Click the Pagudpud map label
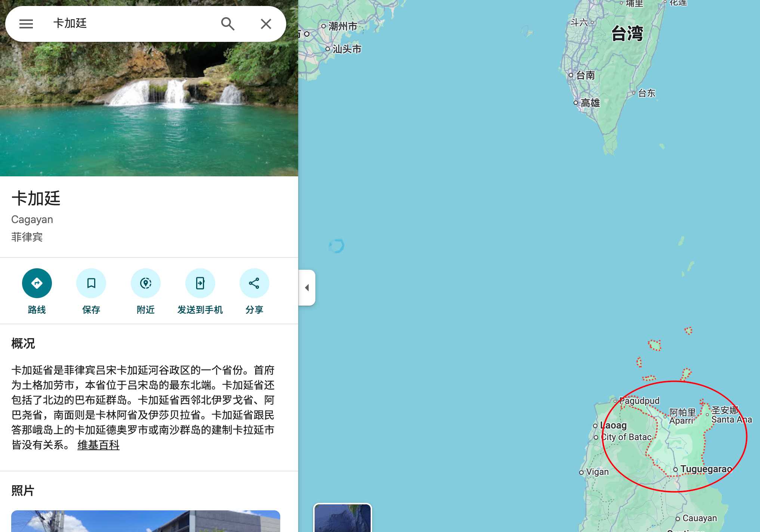This screenshot has width=760, height=532. click(x=639, y=400)
